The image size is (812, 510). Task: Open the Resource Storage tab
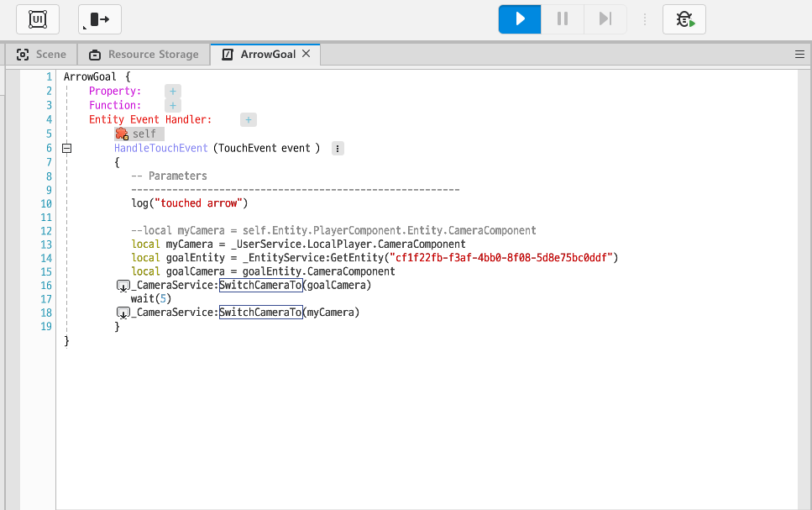(144, 55)
